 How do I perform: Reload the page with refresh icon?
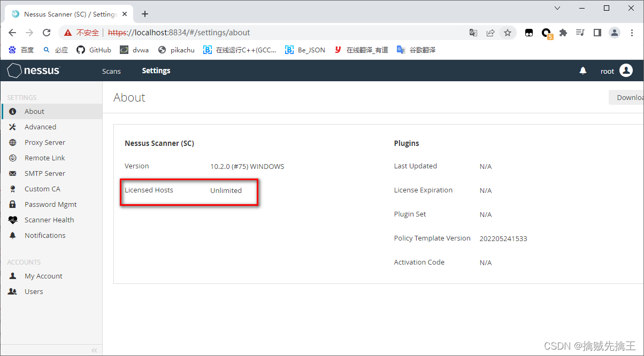(47, 33)
